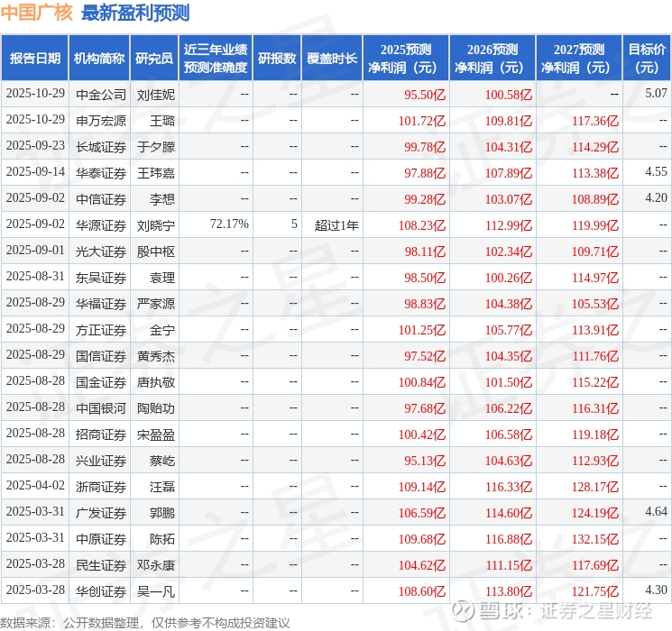Click the 中国广核 title text

(37, 13)
